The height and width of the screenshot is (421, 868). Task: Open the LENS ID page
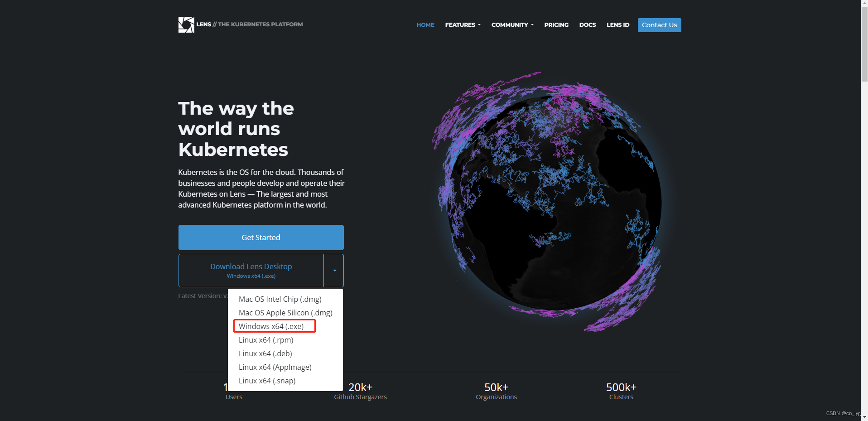coord(618,25)
